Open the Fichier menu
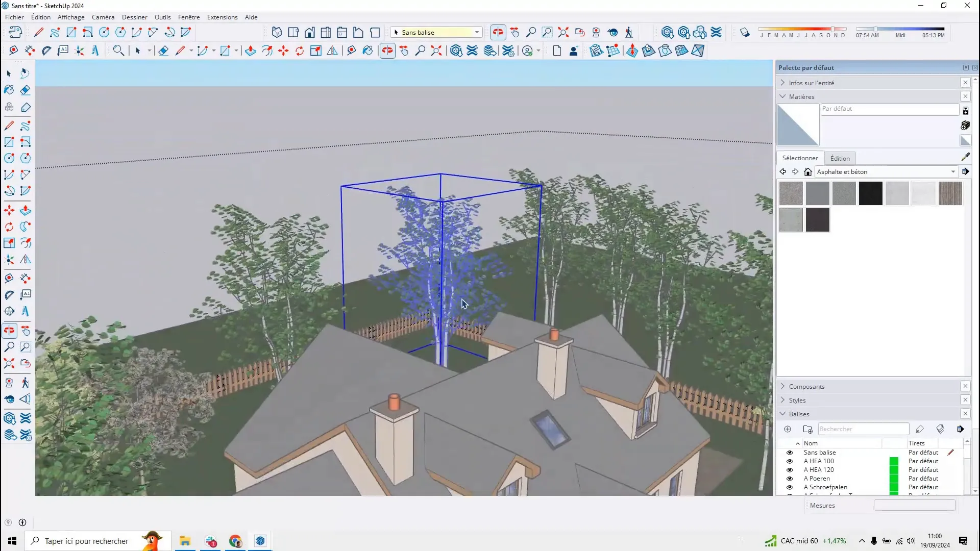The width and height of the screenshot is (980, 551). tap(14, 17)
